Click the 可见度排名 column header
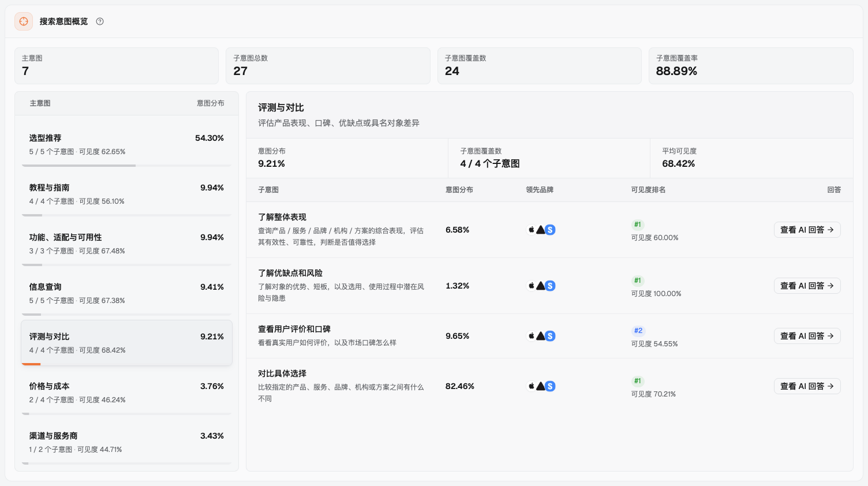This screenshot has height=486, width=868. tap(649, 190)
